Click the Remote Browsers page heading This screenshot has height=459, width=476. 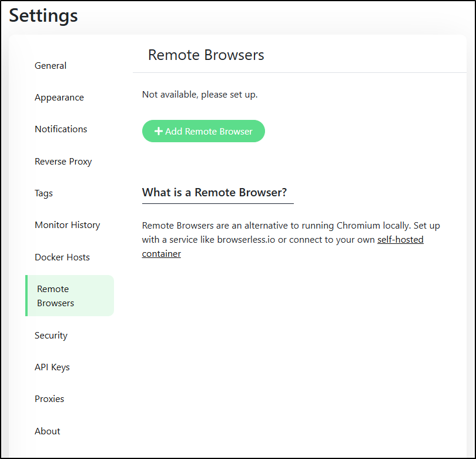(206, 55)
